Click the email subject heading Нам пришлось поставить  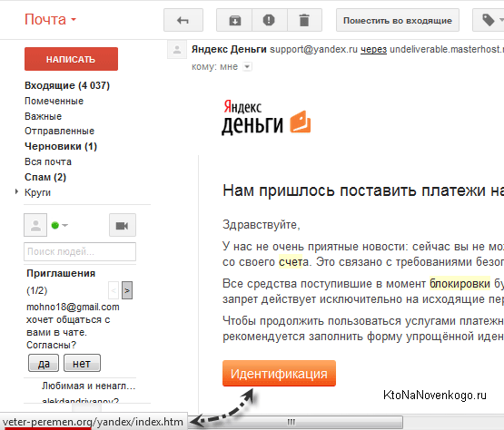point(363,191)
